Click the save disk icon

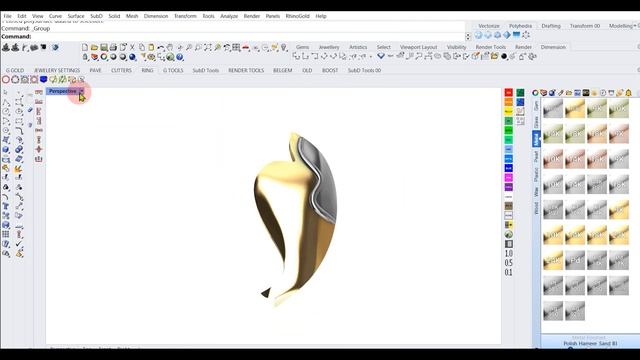coord(104,47)
